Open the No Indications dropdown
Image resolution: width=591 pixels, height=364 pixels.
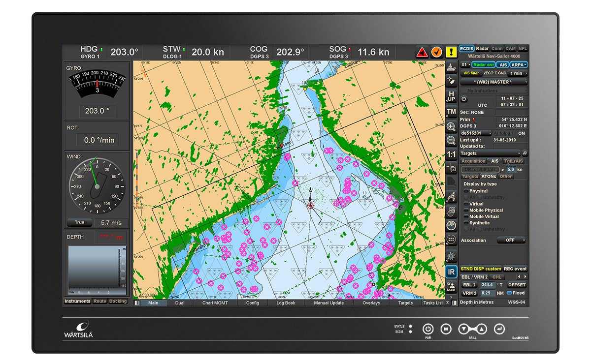tap(494, 91)
